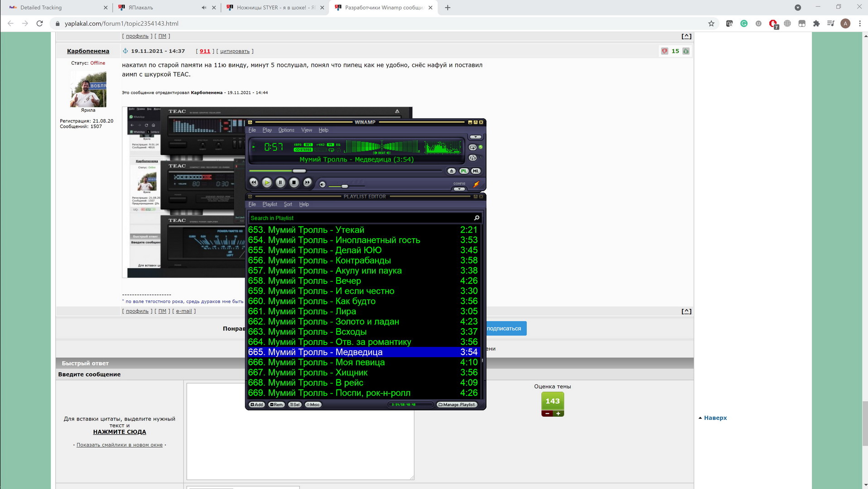Open the Winamp system menu icon in title bar

click(x=250, y=122)
